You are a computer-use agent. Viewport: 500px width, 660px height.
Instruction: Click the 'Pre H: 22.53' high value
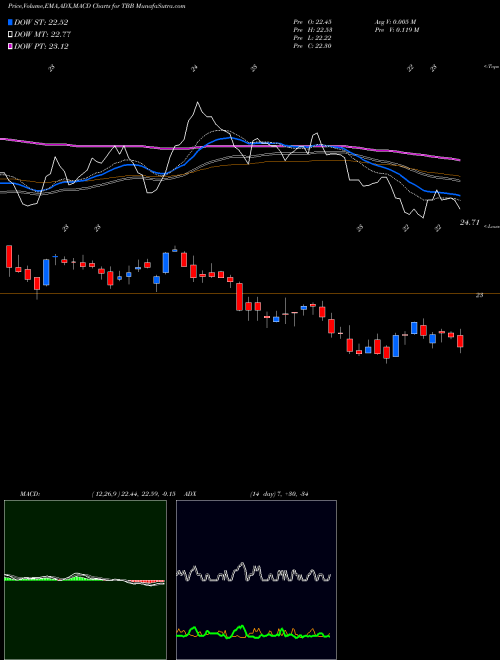[x=313, y=30]
